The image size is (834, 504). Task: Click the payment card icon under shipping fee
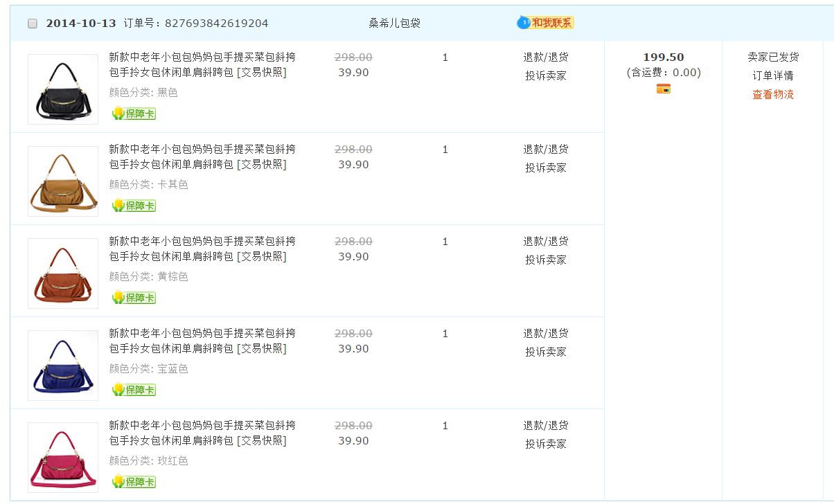click(x=664, y=89)
